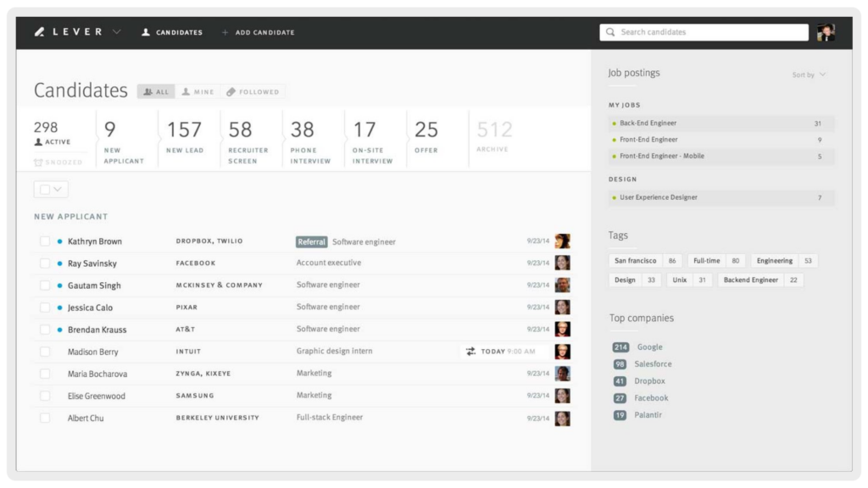Open the Sort by dropdown

pyautogui.click(x=809, y=75)
